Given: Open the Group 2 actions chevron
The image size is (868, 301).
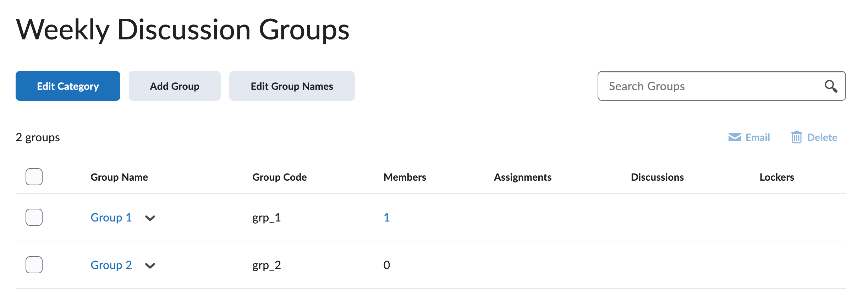Looking at the screenshot, I should click(150, 266).
